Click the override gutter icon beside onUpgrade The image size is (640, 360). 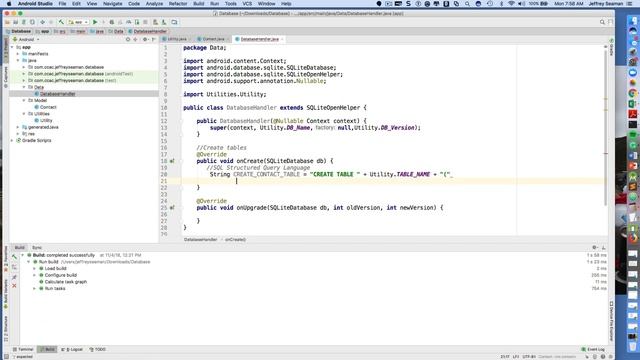click(172, 208)
